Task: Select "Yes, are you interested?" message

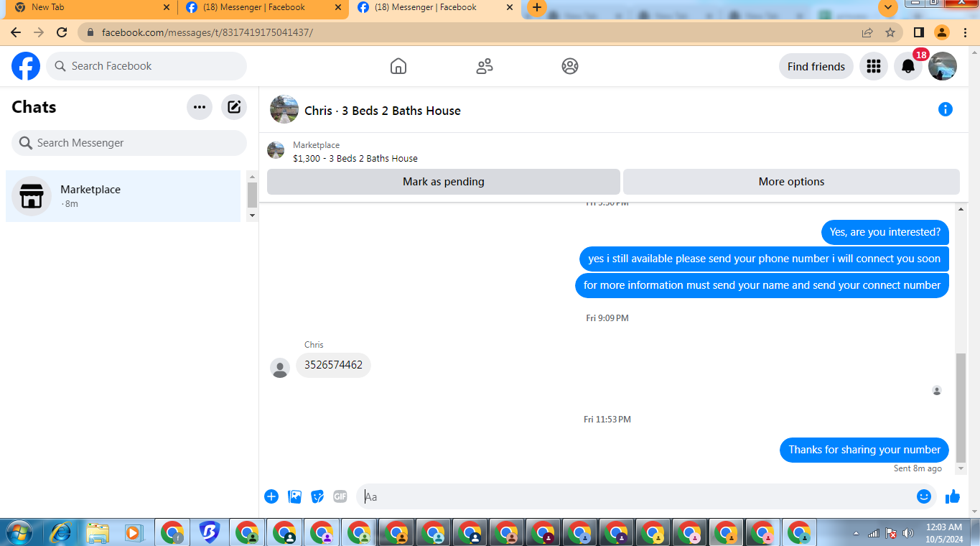Action: [x=885, y=232]
